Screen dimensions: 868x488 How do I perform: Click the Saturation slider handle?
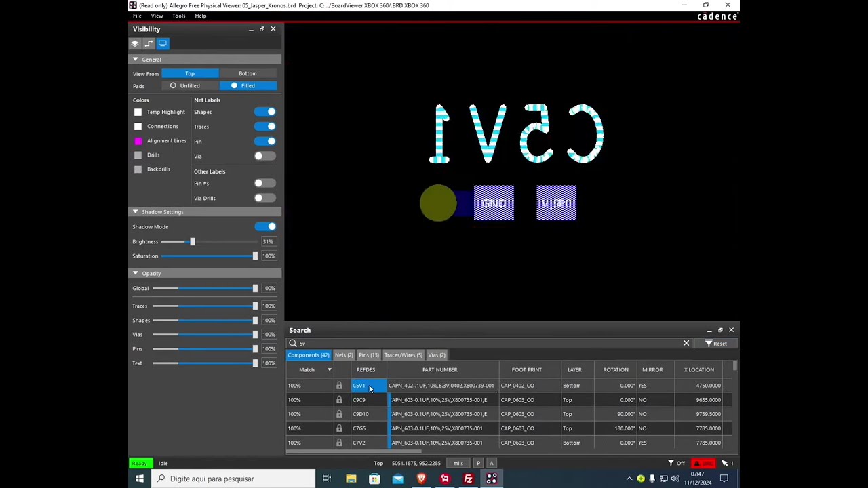(255, 256)
